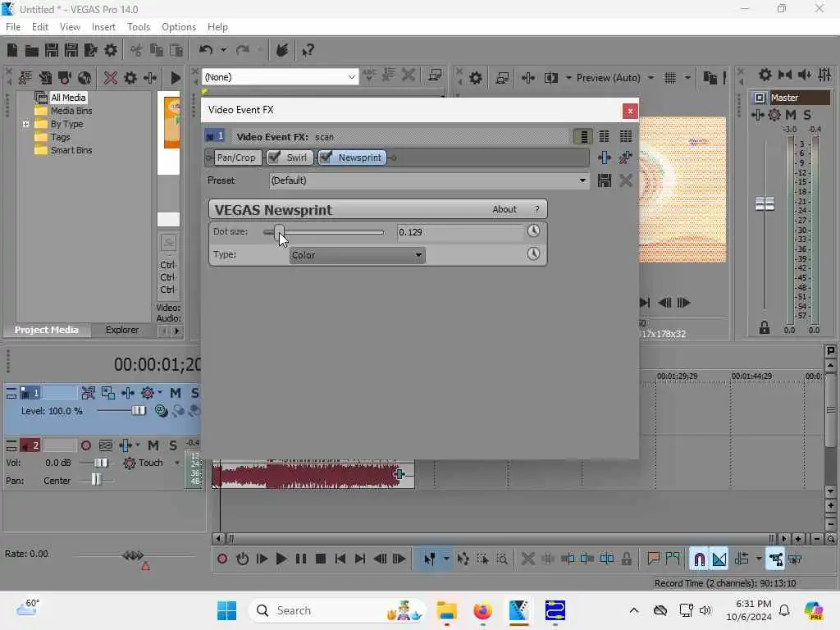Mute audio track 2 with M
This screenshot has width=840, height=630.
click(153, 445)
